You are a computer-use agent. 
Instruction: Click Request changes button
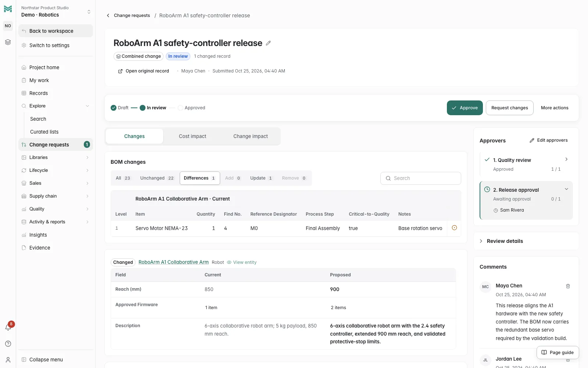509,108
